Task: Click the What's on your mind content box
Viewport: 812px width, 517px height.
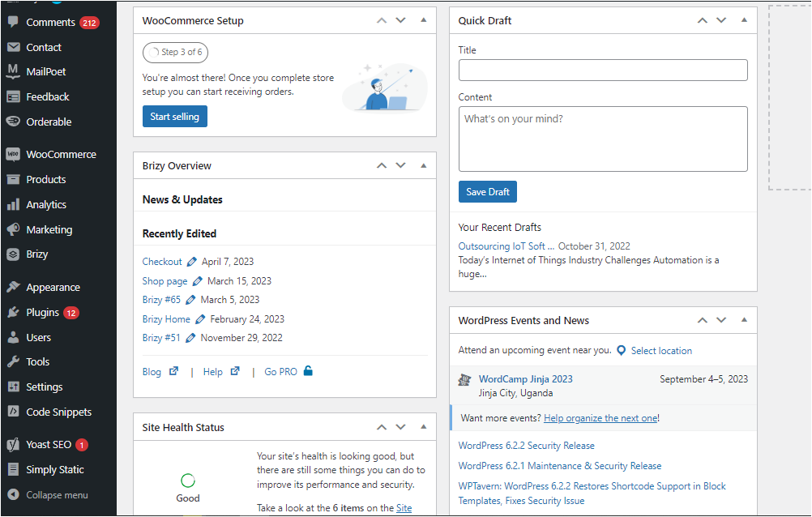Action: pos(603,139)
